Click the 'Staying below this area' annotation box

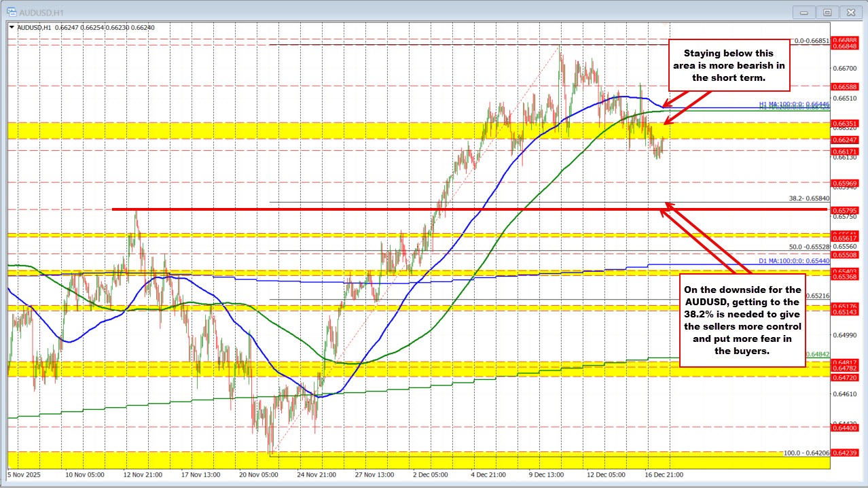click(x=729, y=65)
